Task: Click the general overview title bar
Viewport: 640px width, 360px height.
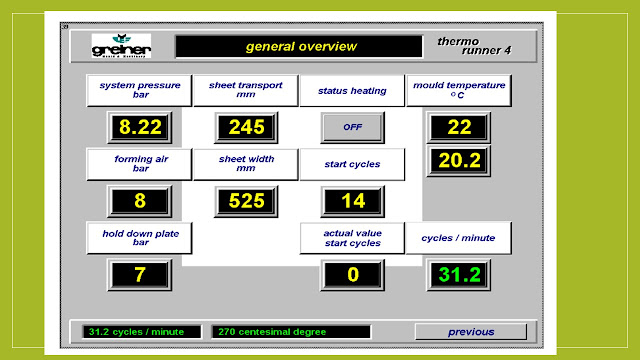Action: point(299,47)
